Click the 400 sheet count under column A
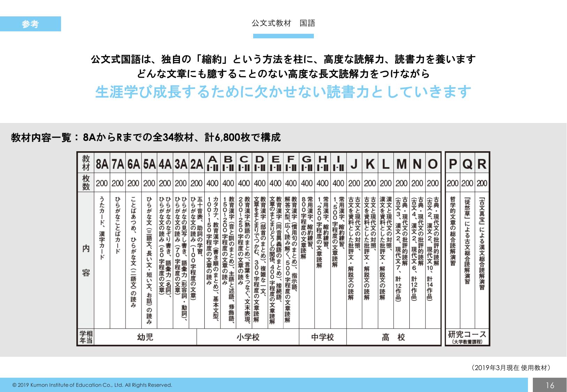 [212, 183]
